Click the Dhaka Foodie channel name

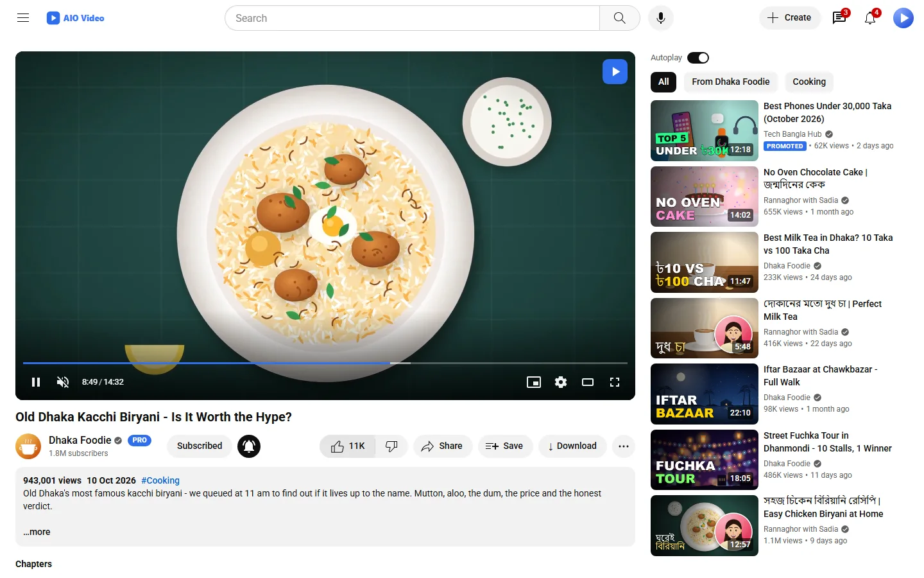pos(80,441)
